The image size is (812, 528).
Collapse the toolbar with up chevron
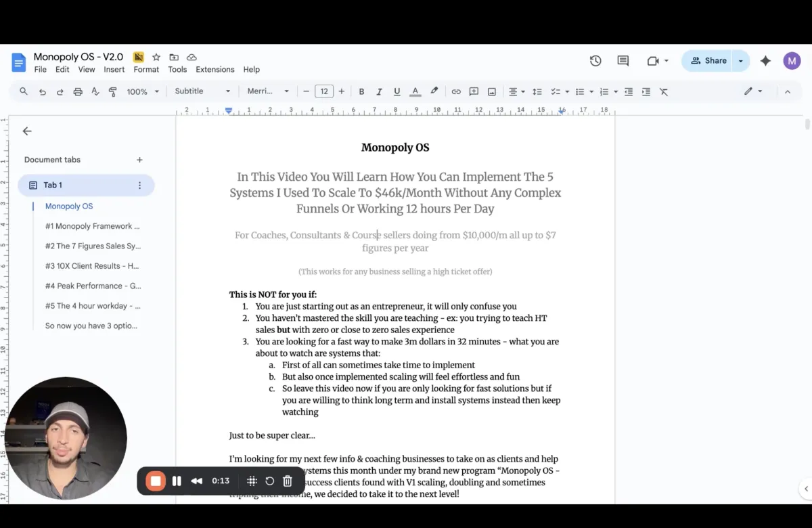pos(788,91)
